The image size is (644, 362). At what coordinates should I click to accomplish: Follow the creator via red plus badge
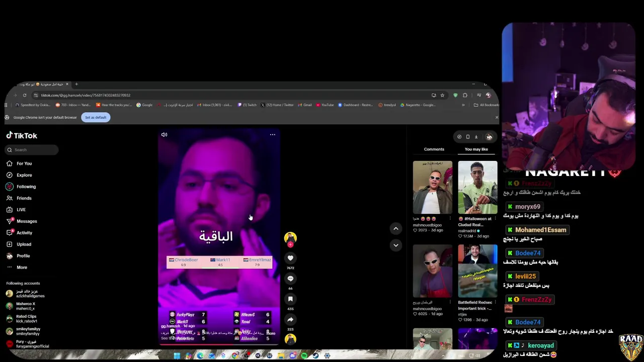(290, 244)
